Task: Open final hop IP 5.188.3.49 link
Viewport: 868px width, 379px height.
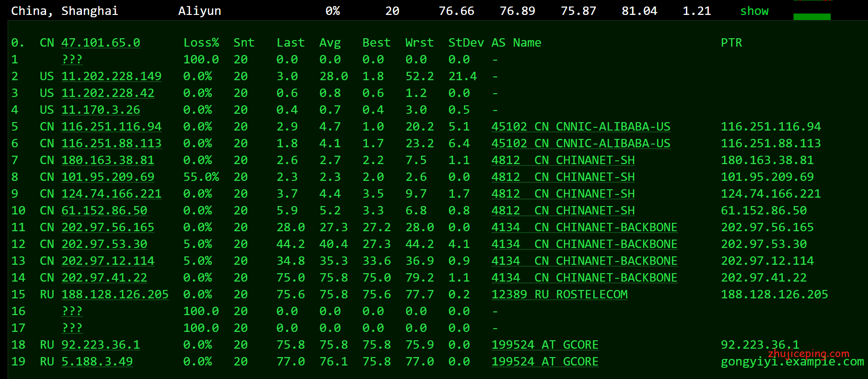Action: pyautogui.click(x=97, y=362)
